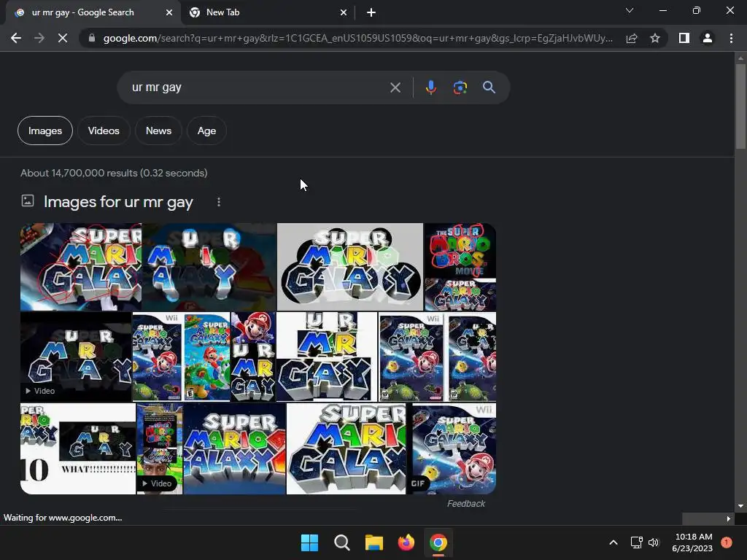Open options menu beside Images heading
Image resolution: width=747 pixels, height=560 pixels.
[x=219, y=202]
